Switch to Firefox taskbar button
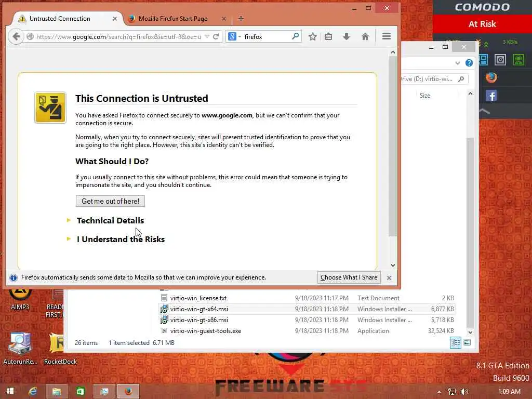 [x=128, y=391]
